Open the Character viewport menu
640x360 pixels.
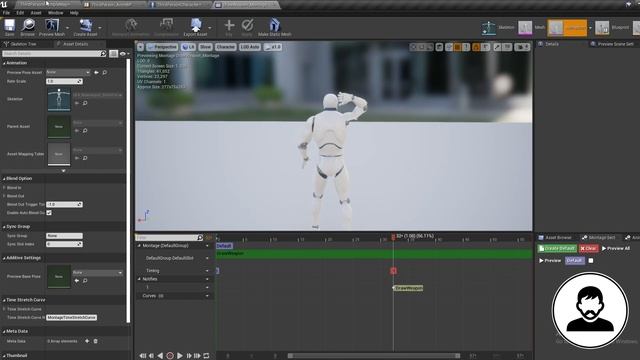225,47
